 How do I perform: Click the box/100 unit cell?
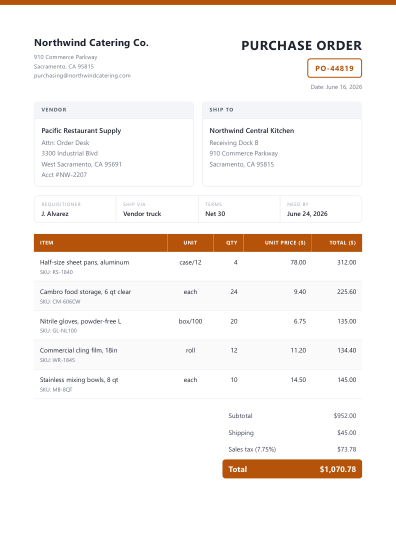pyautogui.click(x=190, y=321)
